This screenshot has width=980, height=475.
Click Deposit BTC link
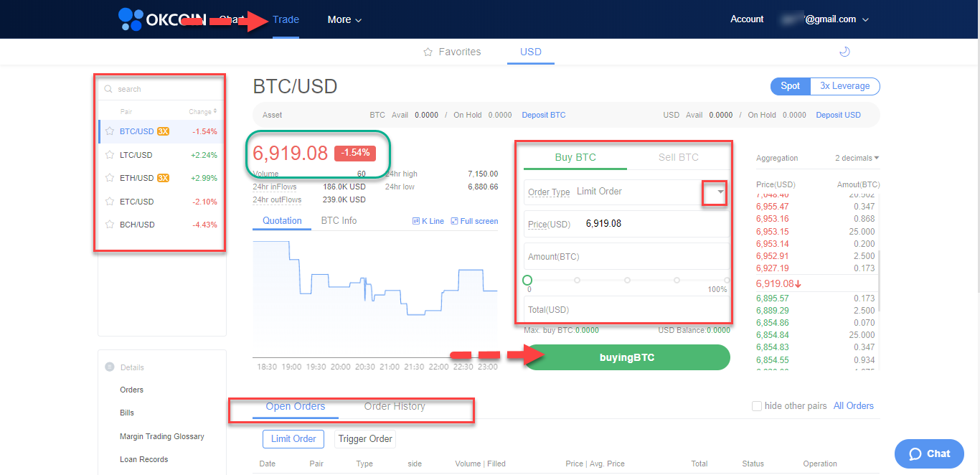[543, 115]
